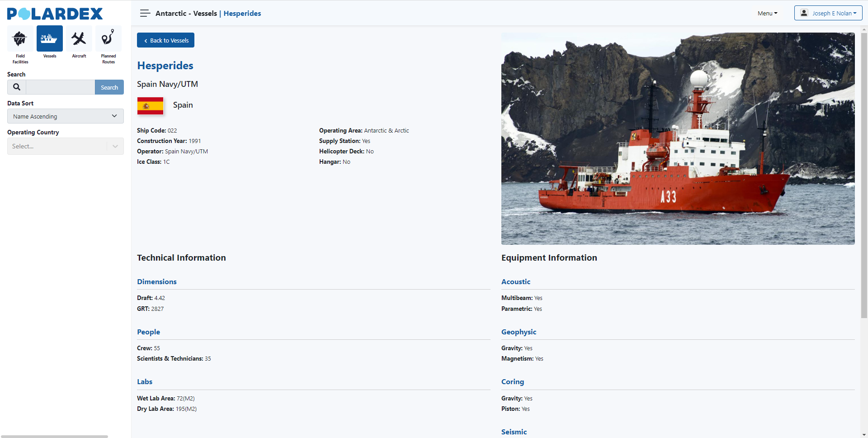The height and width of the screenshot is (438, 868).
Task: Open the Aircraft section icon
Action: [x=79, y=38]
